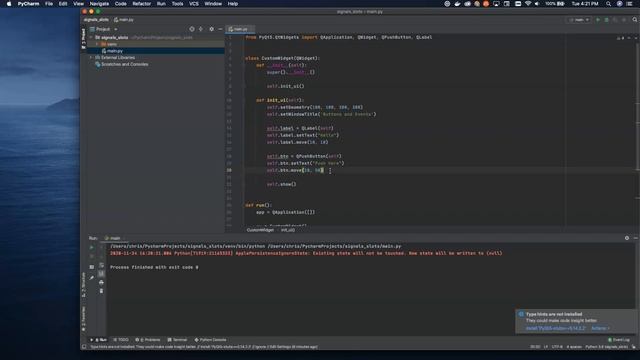
Task: Toggle scroll to end in Run console
Action: click(x=101, y=274)
